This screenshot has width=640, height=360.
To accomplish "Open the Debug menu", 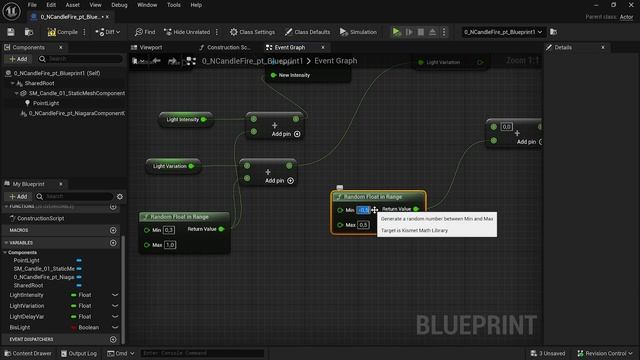I will click(119, 5).
